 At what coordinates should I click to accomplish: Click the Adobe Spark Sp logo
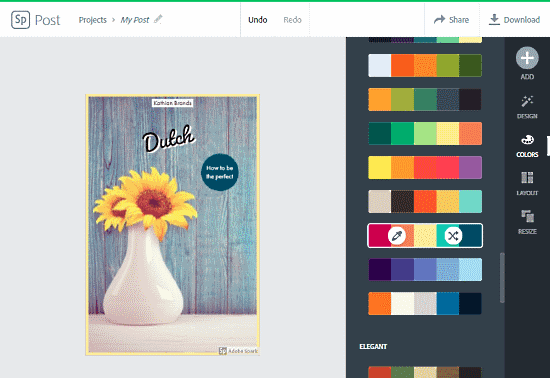click(20, 20)
